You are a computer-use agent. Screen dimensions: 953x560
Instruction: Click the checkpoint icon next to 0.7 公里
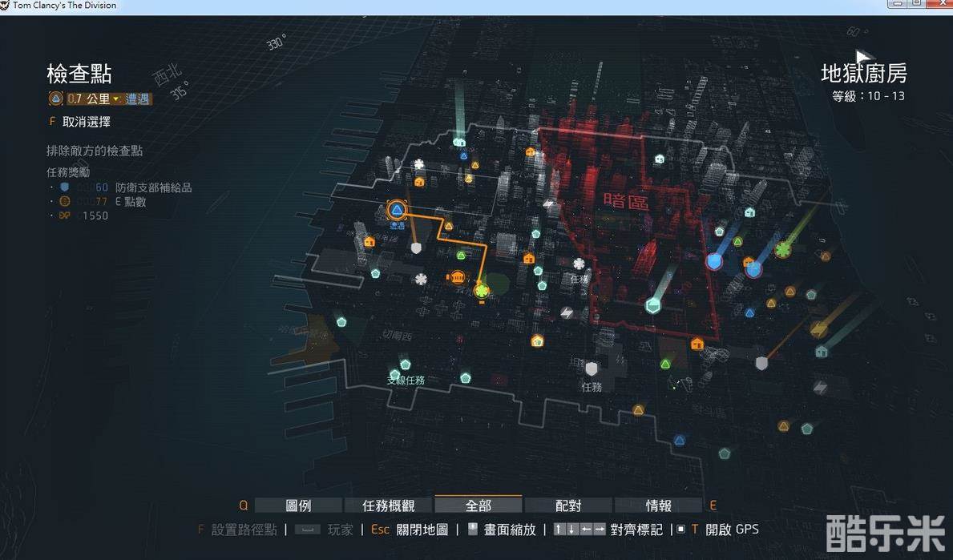point(55,99)
